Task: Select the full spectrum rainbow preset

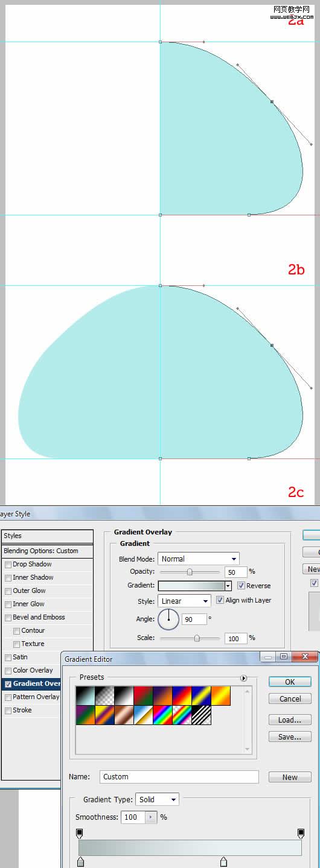Action: click(x=162, y=715)
